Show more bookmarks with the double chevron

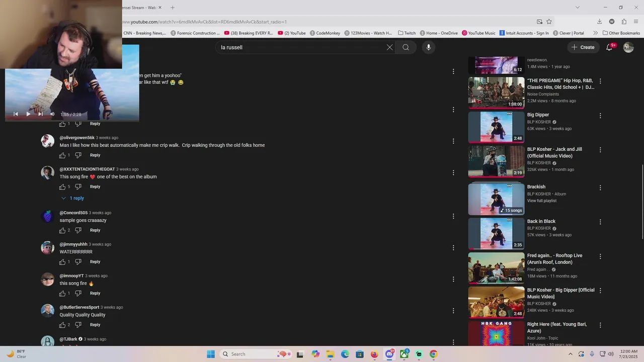(x=595, y=33)
